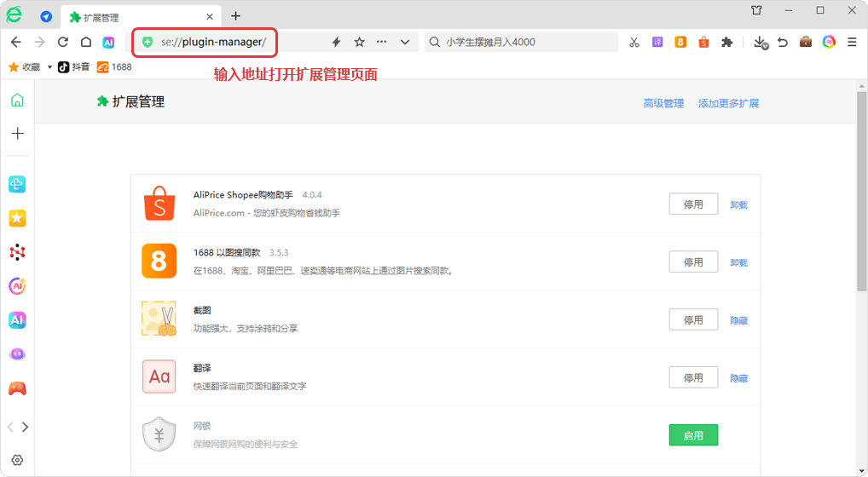This screenshot has height=477, width=868.
Task: Enable the 网银 extension
Action: [x=693, y=435]
